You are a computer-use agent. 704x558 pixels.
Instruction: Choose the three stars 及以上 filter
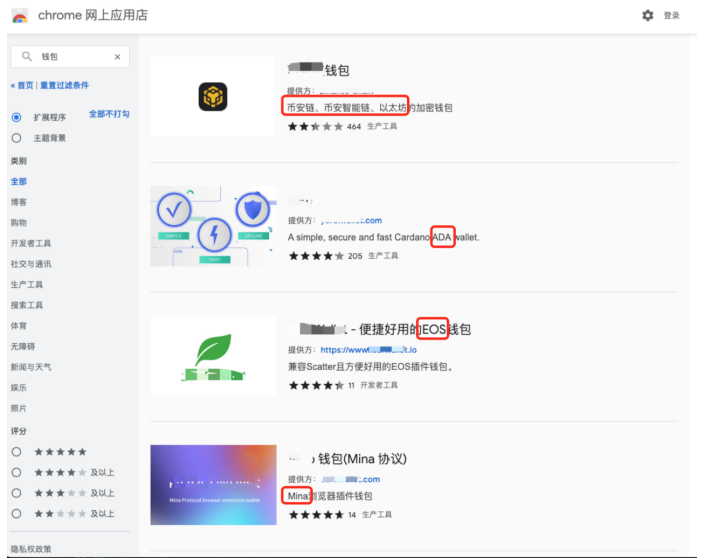coord(17,493)
